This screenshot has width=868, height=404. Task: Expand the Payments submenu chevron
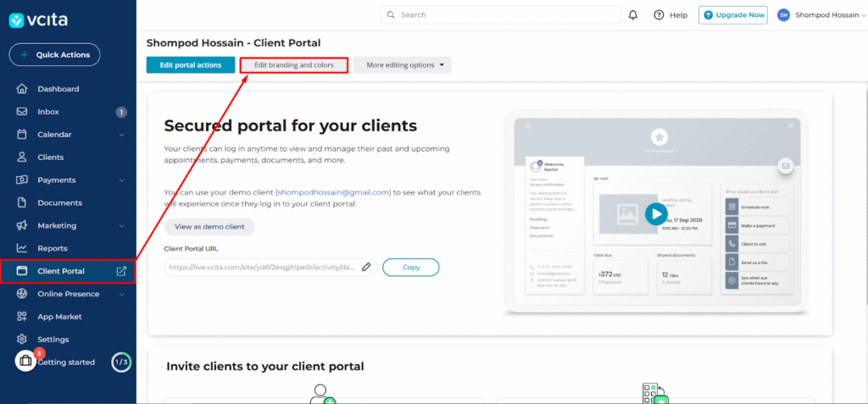pos(121,180)
